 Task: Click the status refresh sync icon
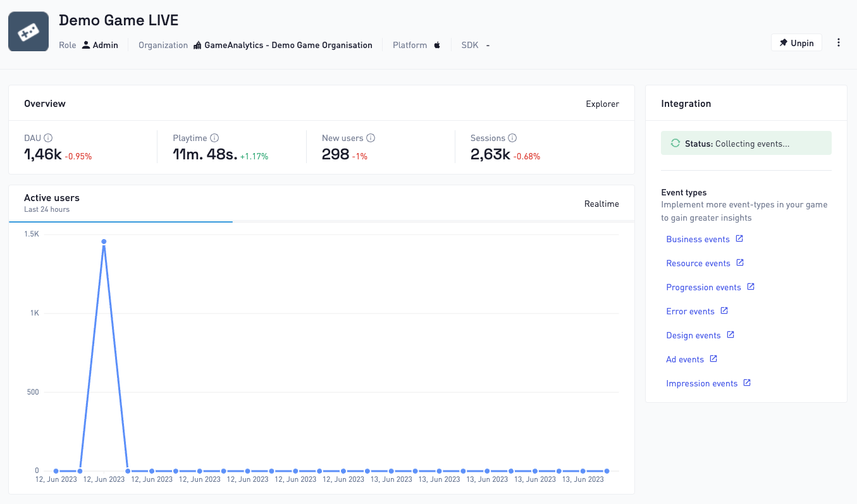[x=675, y=144]
